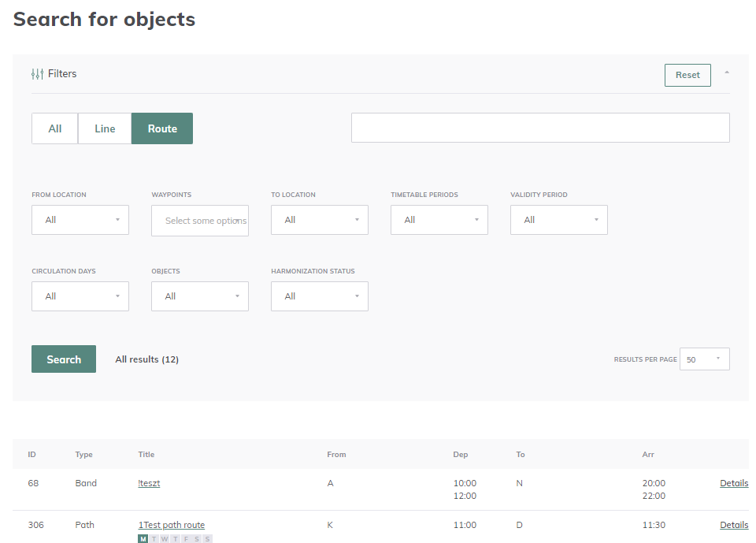Click the green Search button
756x543 pixels.
pyautogui.click(x=64, y=359)
